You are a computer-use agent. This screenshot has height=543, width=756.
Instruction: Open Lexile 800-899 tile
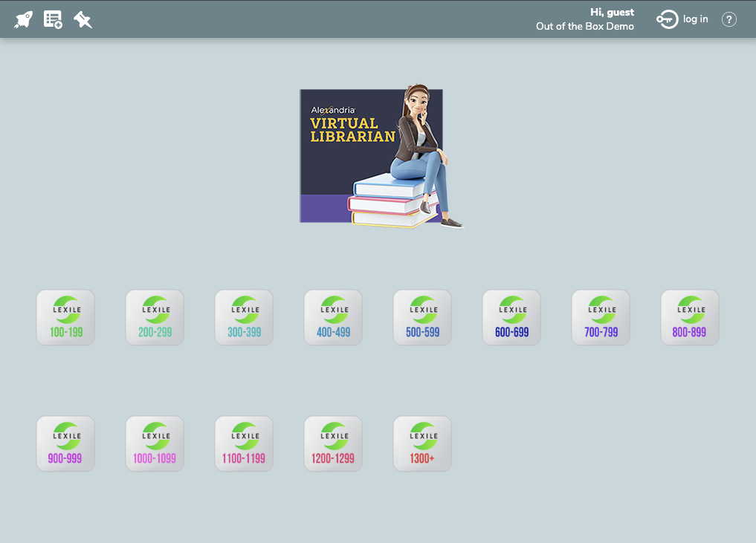pyautogui.click(x=690, y=317)
